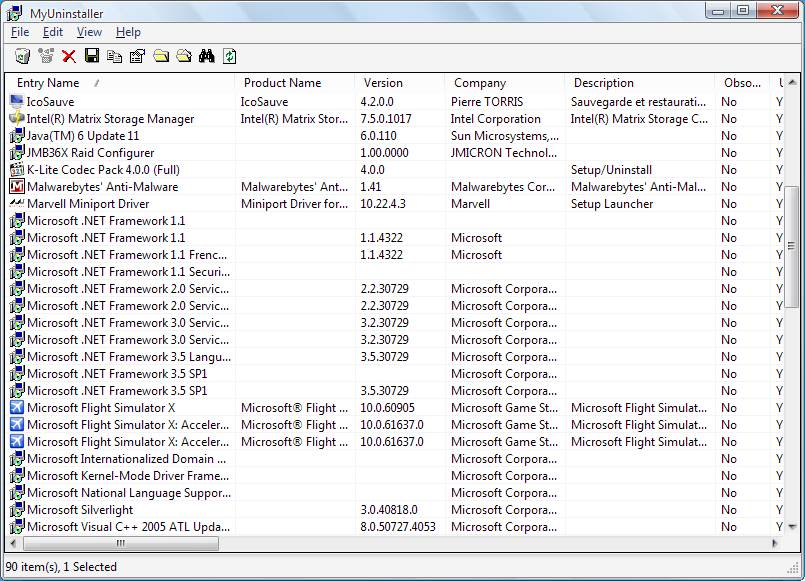This screenshot has width=805, height=581.
Task: Open the File menu
Action: pos(20,32)
